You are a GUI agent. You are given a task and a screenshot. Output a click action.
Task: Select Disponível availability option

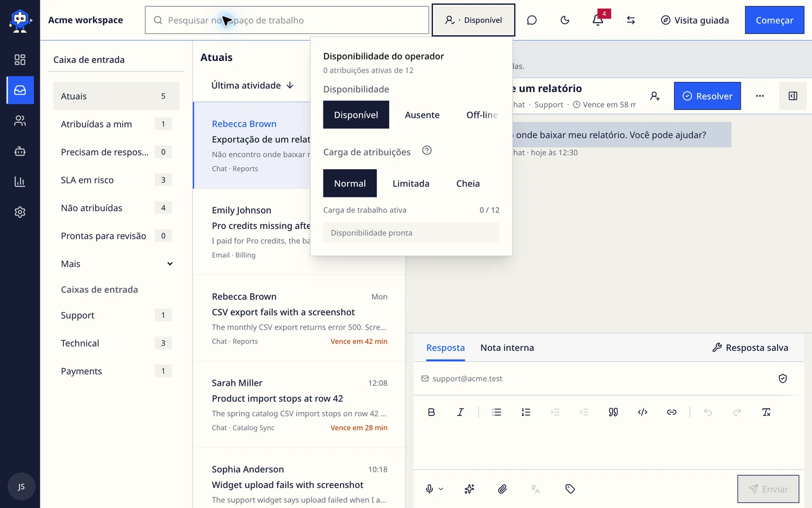pyautogui.click(x=356, y=115)
